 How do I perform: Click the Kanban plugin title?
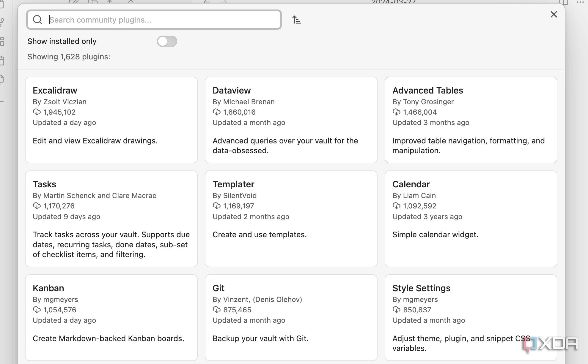pyautogui.click(x=48, y=288)
